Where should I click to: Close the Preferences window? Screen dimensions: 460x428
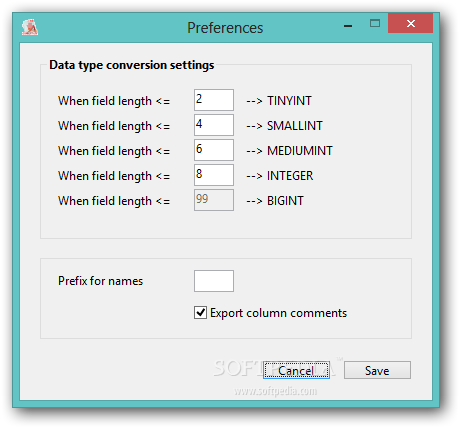[x=410, y=23]
